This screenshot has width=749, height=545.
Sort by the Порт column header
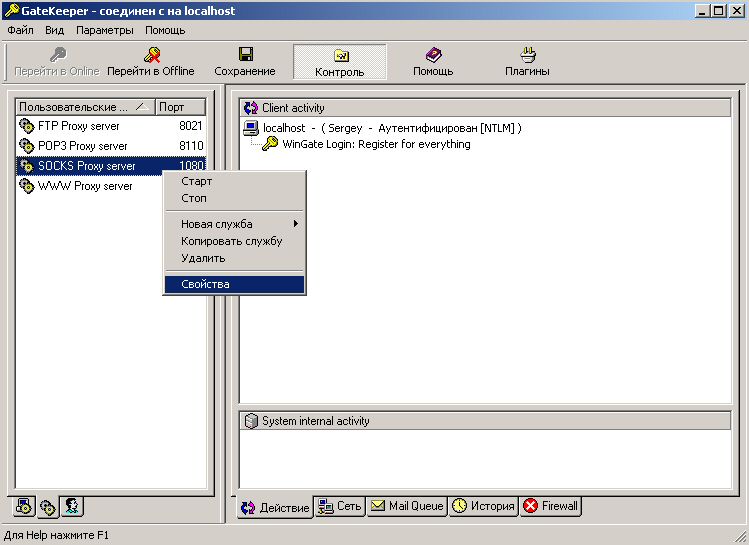[x=181, y=107]
